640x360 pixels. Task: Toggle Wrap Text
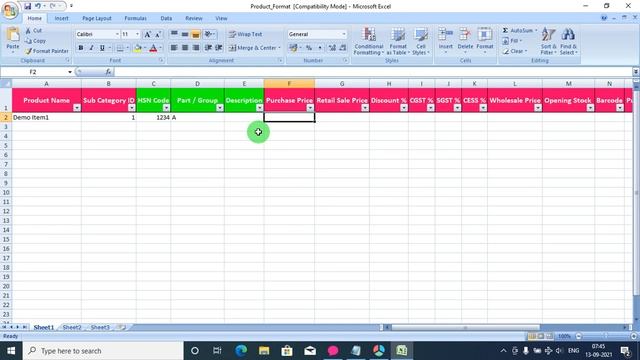[x=246, y=34]
